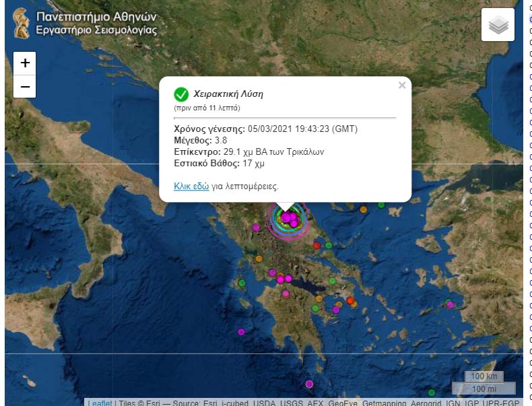This screenshot has height=406, width=532.
Task: Close the earthquake info popup
Action: (x=402, y=86)
